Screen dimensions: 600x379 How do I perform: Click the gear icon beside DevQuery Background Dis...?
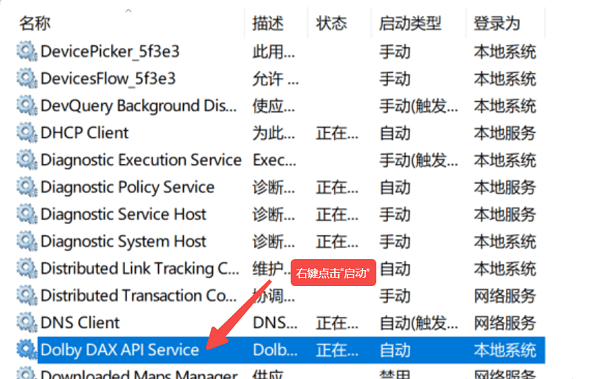[x=27, y=106]
